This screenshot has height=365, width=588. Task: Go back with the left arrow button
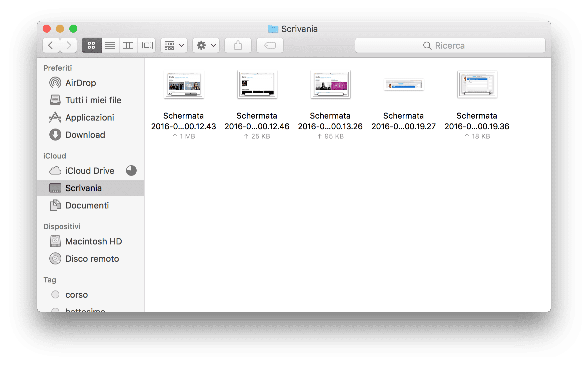[x=51, y=45]
